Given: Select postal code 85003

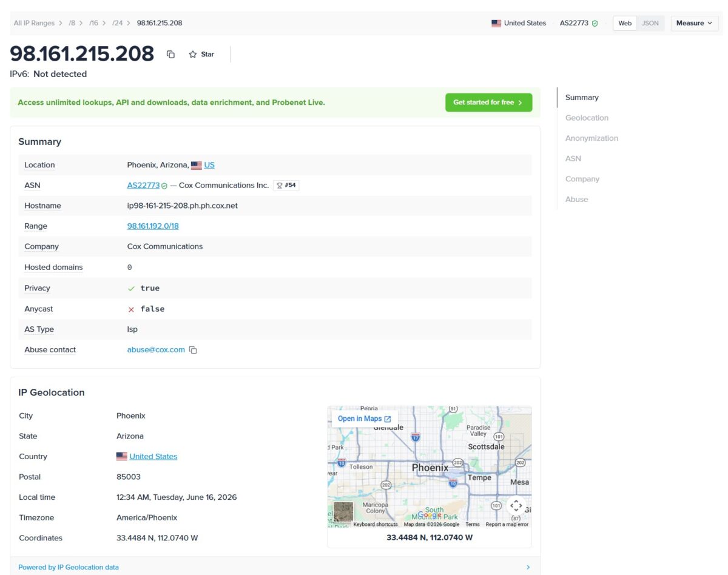Looking at the screenshot, I should click(129, 477).
